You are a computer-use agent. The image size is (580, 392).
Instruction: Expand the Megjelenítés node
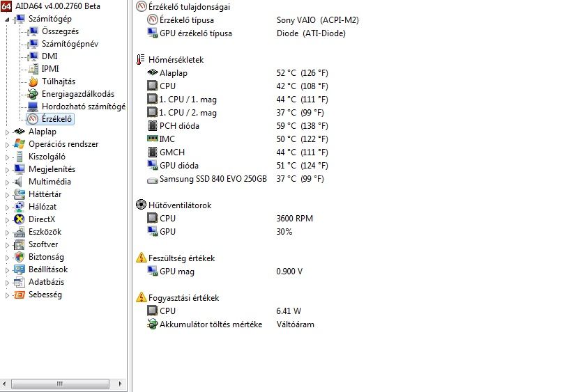pyautogui.click(x=7, y=170)
